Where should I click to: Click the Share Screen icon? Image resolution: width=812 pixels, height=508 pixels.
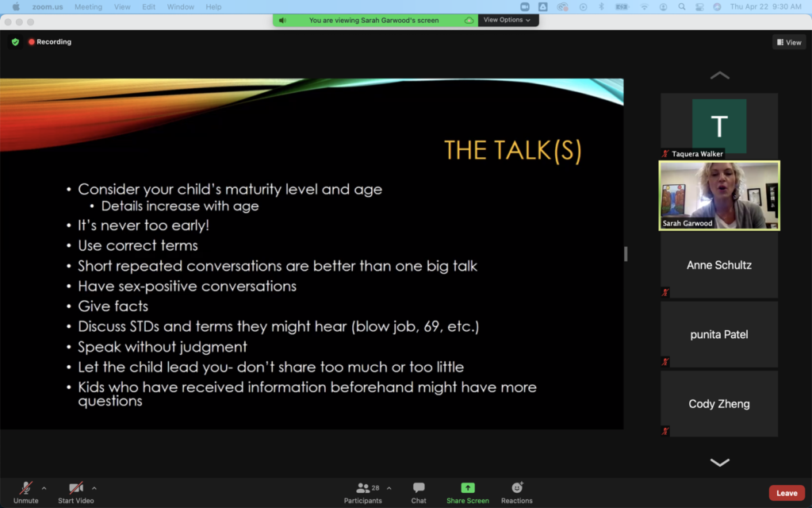468,488
